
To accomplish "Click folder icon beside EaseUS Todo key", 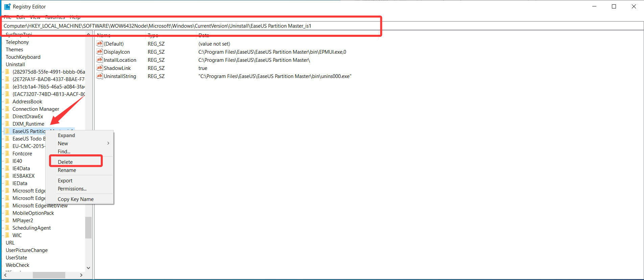I will (7, 138).
